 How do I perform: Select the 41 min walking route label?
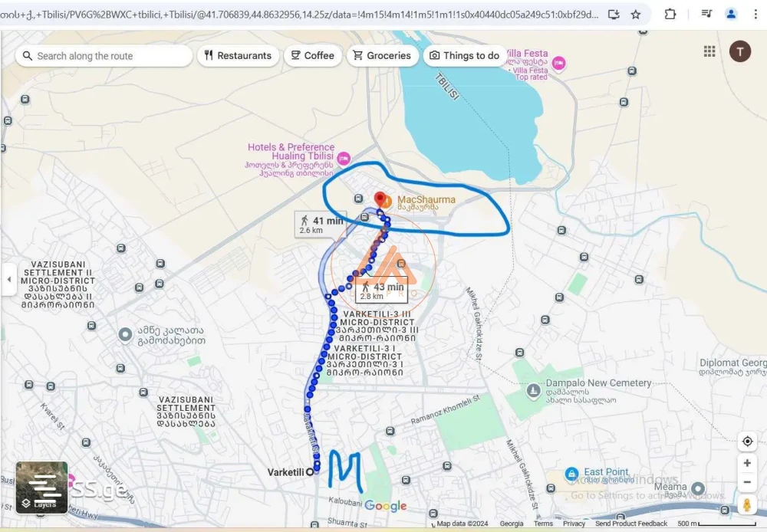tap(321, 225)
